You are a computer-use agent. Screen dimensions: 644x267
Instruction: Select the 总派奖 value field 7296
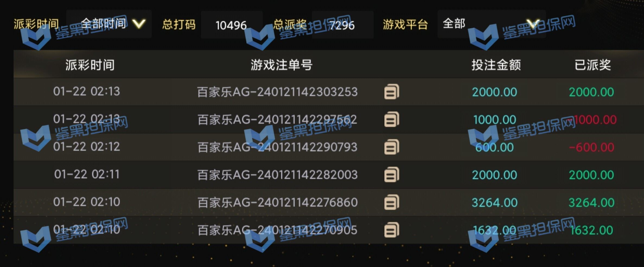tap(343, 25)
